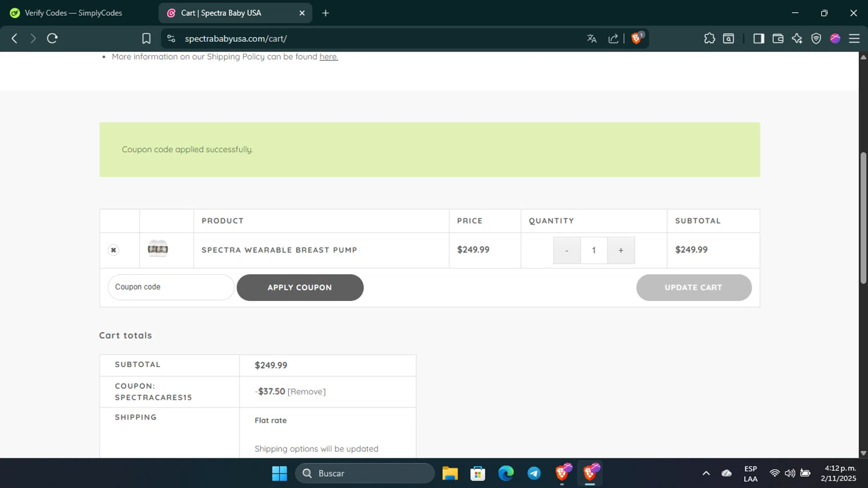Open Microsoft Store from taskbar
This screenshot has width=868, height=488.
[478, 474]
